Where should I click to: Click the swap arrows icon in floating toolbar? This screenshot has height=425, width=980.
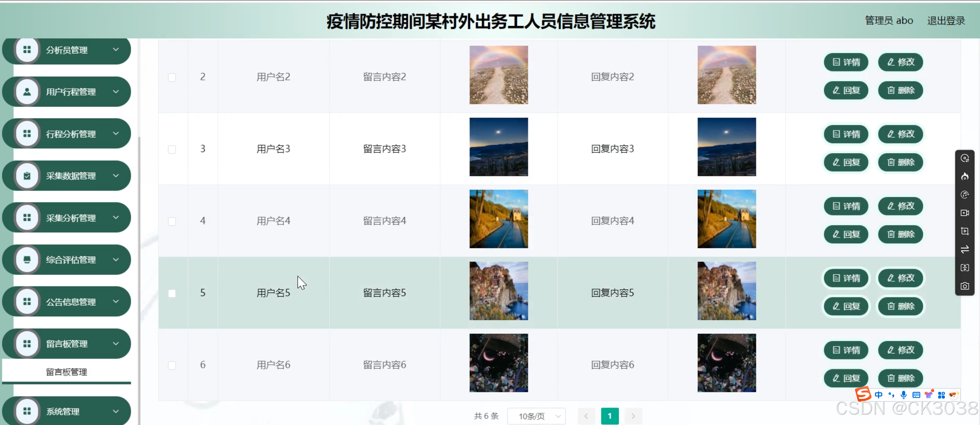(x=965, y=250)
